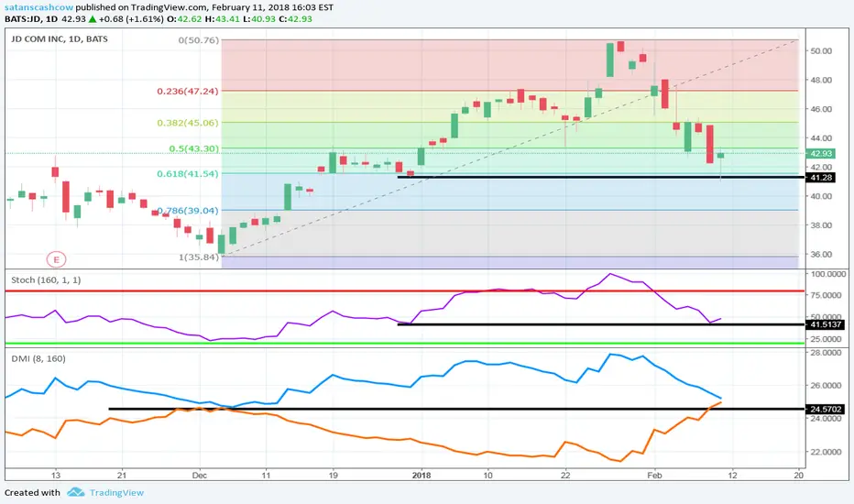
Task: Click the '46.00' price axis label
Action: (821, 109)
